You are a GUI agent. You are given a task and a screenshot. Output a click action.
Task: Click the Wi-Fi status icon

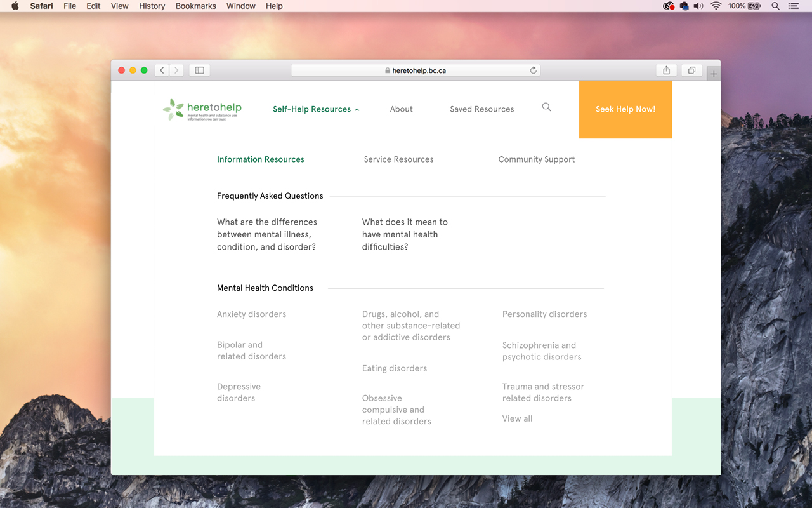click(x=716, y=6)
